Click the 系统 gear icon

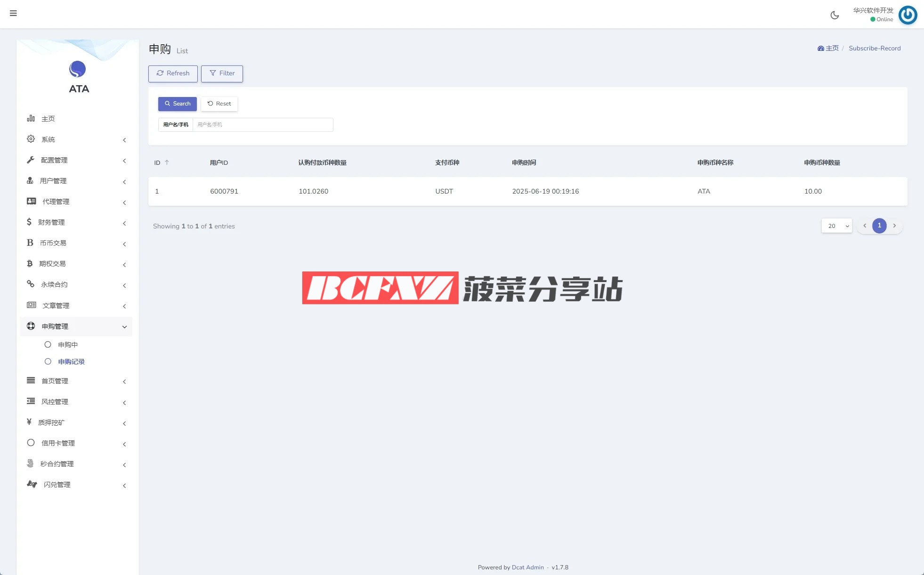click(31, 139)
